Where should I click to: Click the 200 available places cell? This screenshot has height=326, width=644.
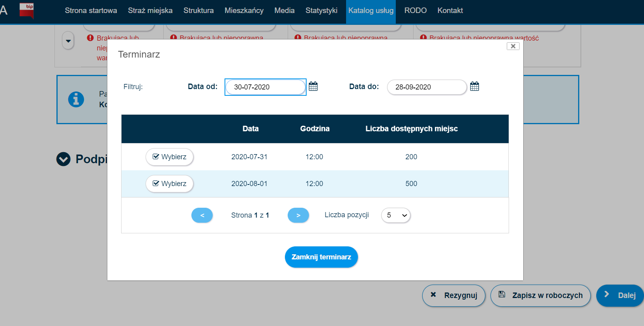point(411,157)
